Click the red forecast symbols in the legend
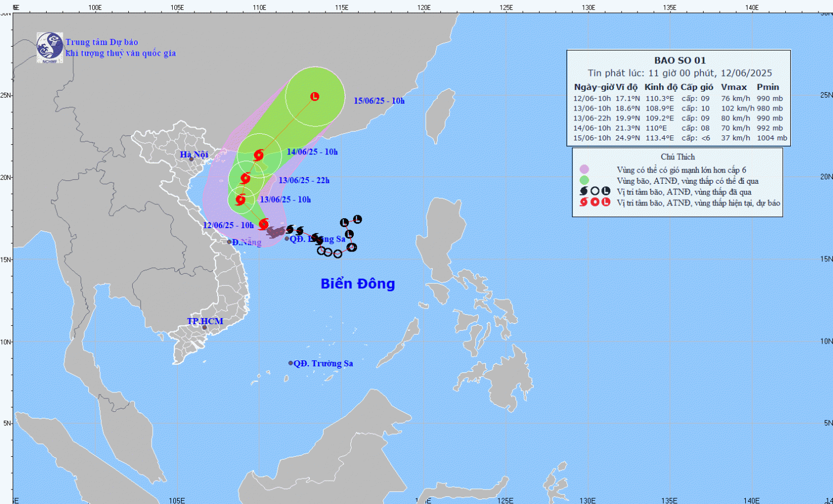This screenshot has height=504, width=833. [x=595, y=203]
